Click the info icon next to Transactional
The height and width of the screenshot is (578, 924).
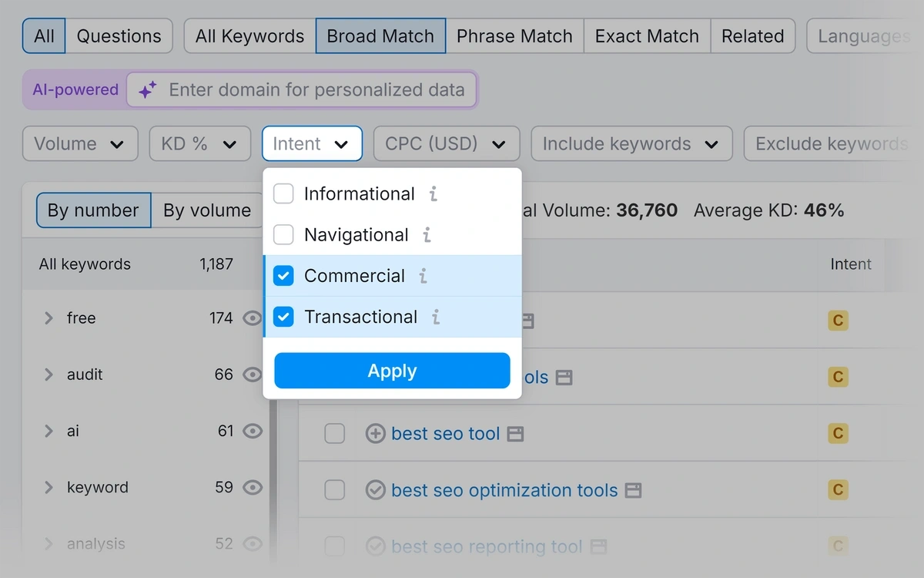(x=436, y=317)
